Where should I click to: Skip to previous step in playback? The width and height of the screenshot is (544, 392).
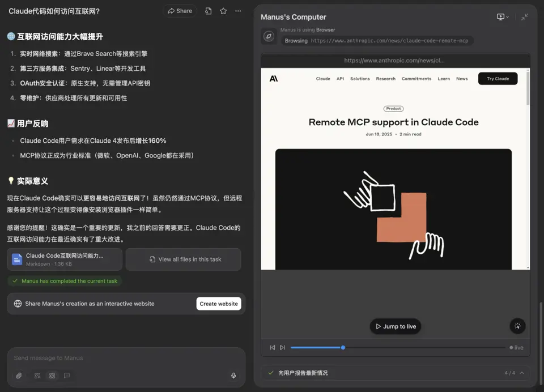273,348
